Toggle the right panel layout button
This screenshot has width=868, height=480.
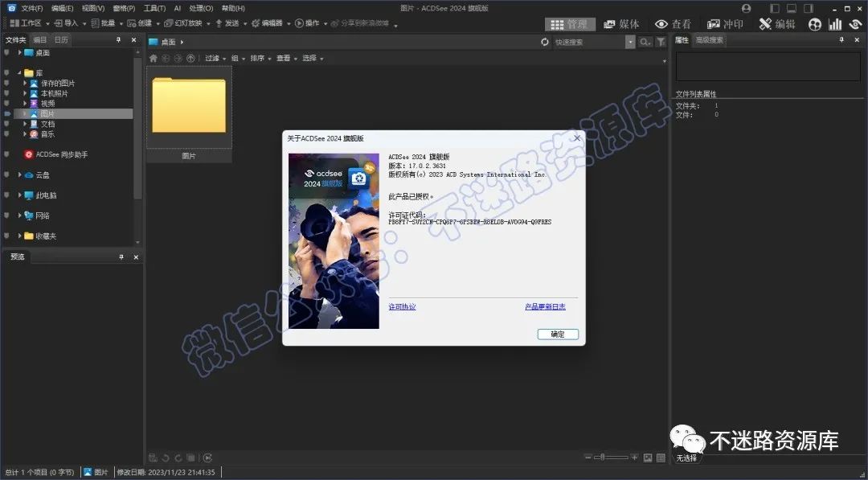point(809,8)
